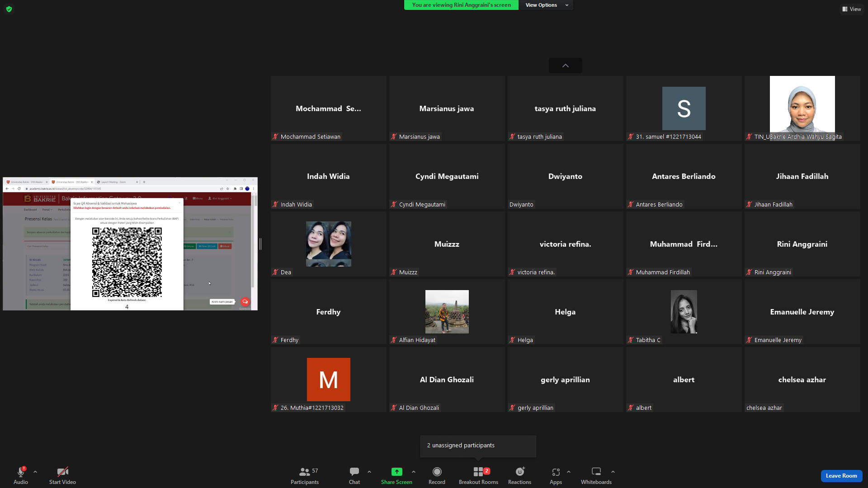Click the muted mic icon for Antares Berliando

[x=631, y=204]
